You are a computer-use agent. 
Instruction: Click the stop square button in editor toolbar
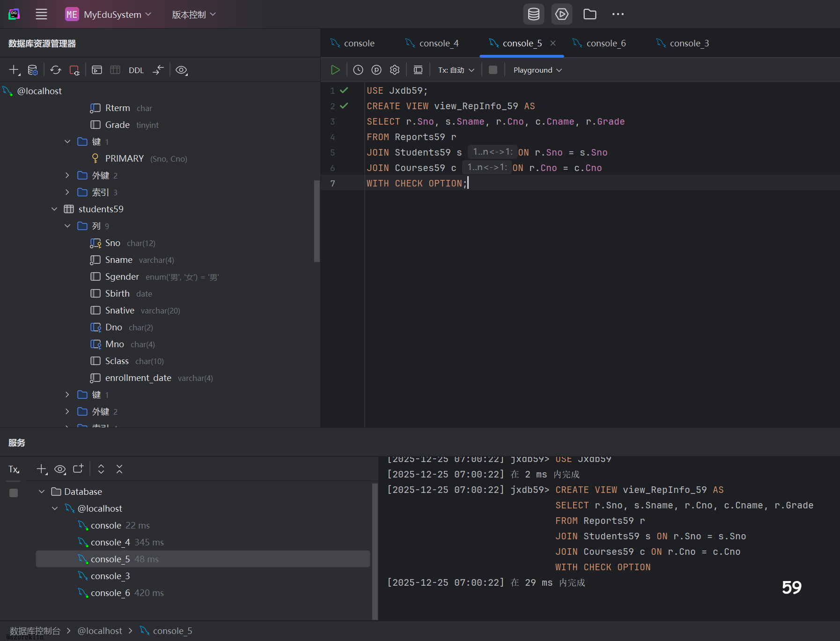pyautogui.click(x=493, y=70)
